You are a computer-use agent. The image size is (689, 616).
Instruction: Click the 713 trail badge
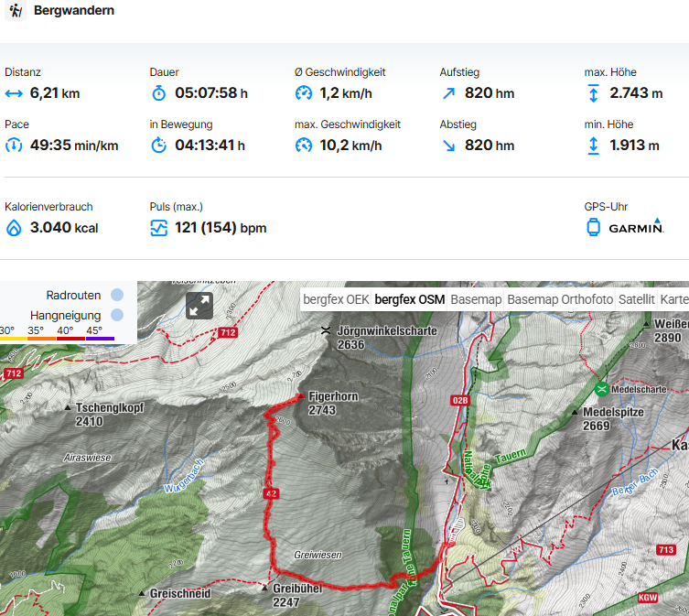click(x=666, y=549)
